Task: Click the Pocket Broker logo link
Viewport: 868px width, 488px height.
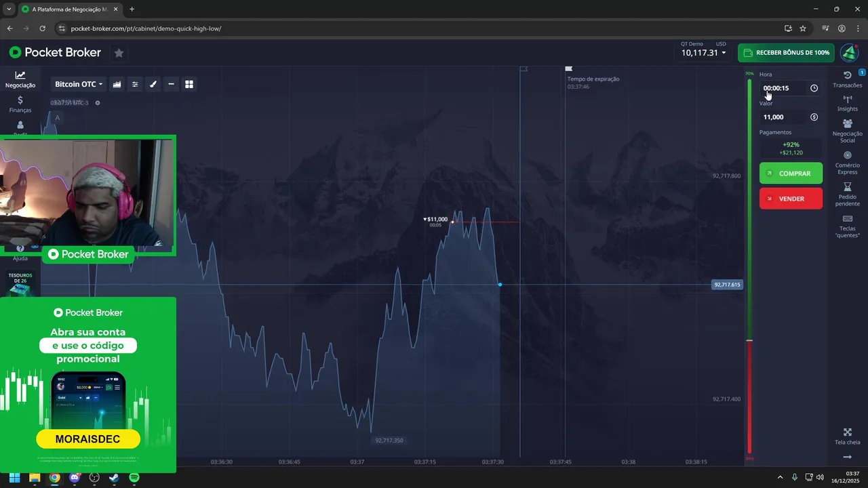Action: click(x=55, y=53)
